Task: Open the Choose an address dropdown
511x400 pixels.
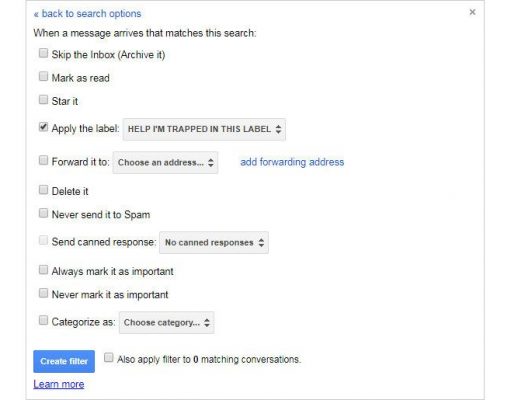Action: (x=165, y=163)
